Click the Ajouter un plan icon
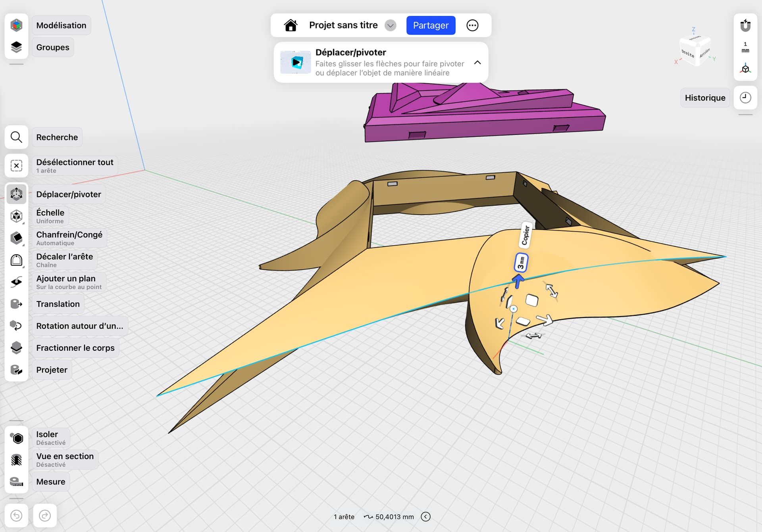Screen dimensions: 762x532 click(16, 282)
